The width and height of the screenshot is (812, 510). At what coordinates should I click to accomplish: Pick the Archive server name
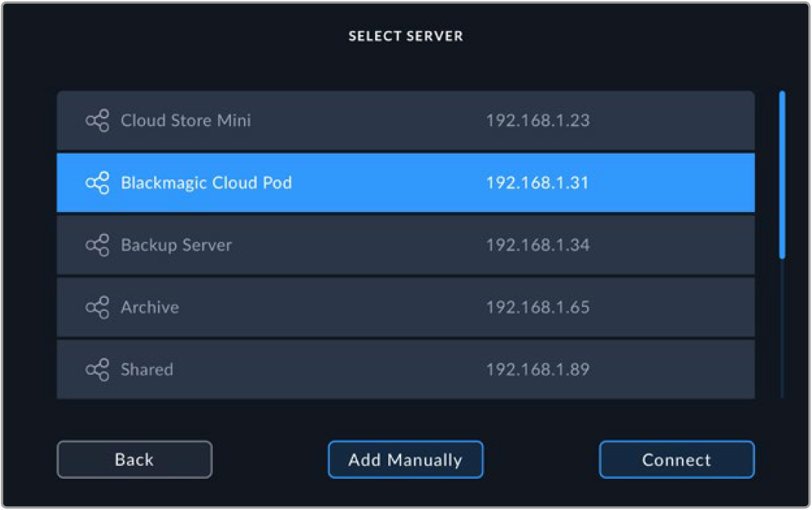(150, 307)
